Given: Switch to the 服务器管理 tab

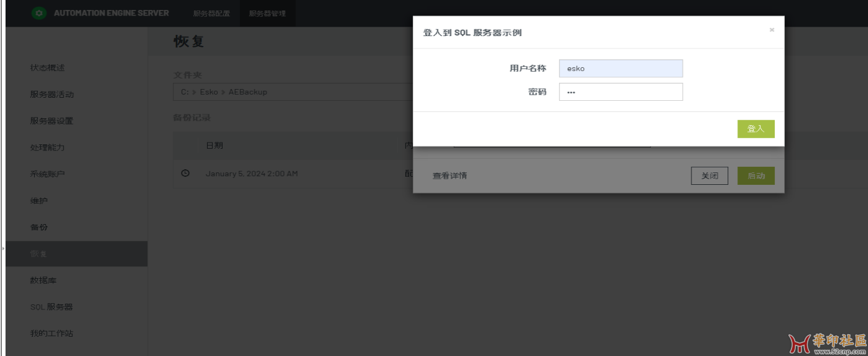Looking at the screenshot, I should coord(267,14).
